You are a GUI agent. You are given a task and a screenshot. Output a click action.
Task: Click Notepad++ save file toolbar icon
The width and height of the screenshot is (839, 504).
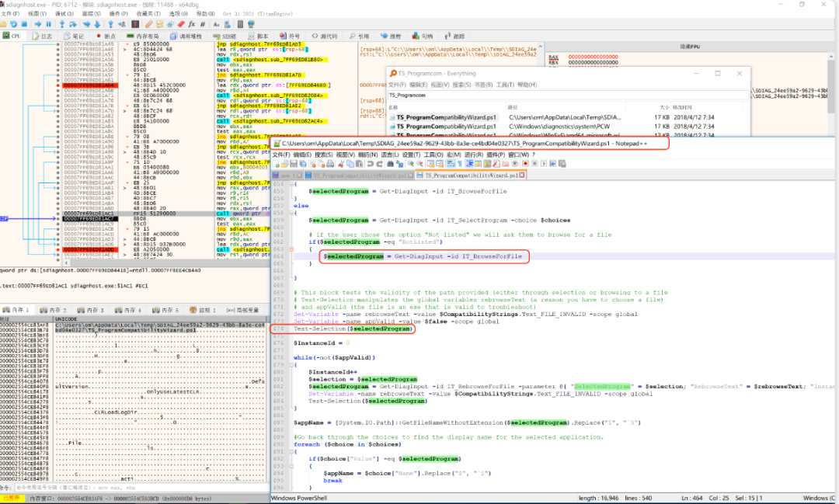[294, 164]
